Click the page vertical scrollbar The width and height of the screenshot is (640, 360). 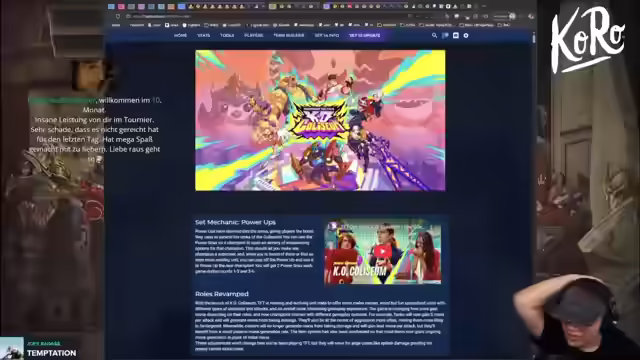(x=533, y=196)
